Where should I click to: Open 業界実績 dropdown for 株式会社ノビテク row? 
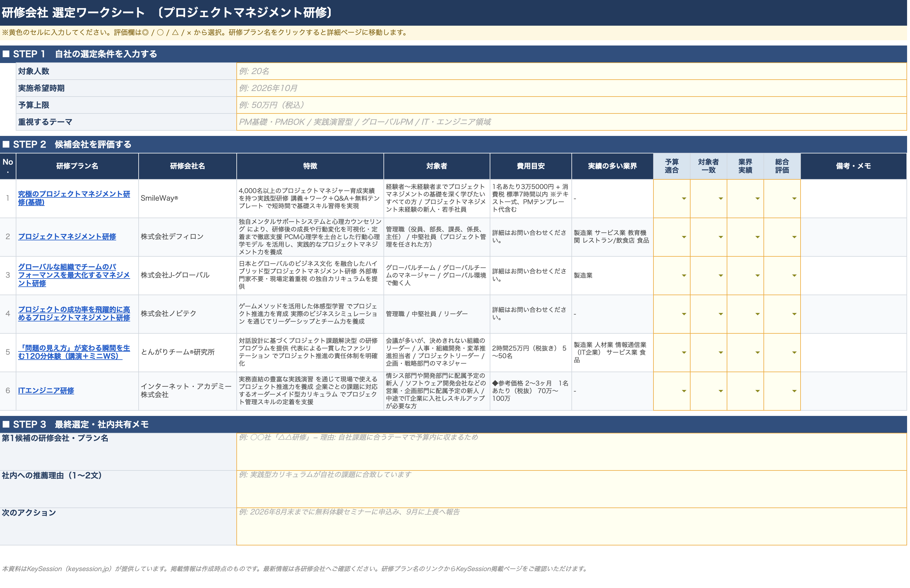tap(757, 314)
